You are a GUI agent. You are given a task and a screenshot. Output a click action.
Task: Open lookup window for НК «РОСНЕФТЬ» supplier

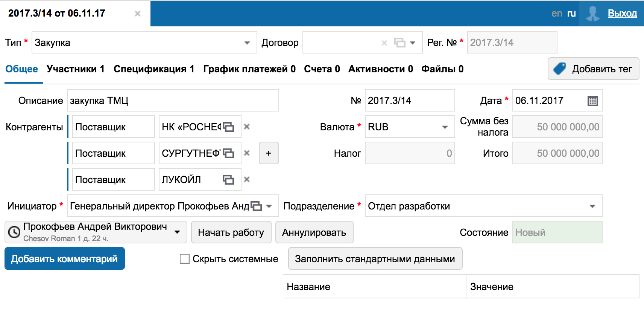coord(228,127)
